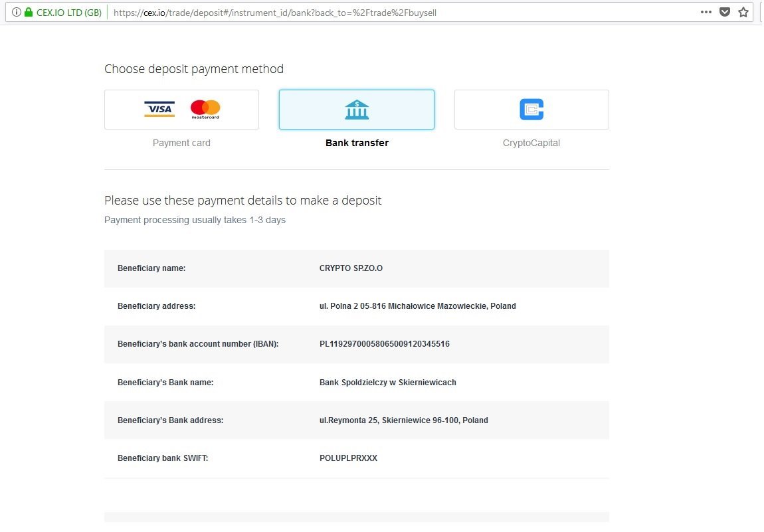This screenshot has height=532, width=764.
Task: Click the Payment card label
Action: (x=182, y=143)
